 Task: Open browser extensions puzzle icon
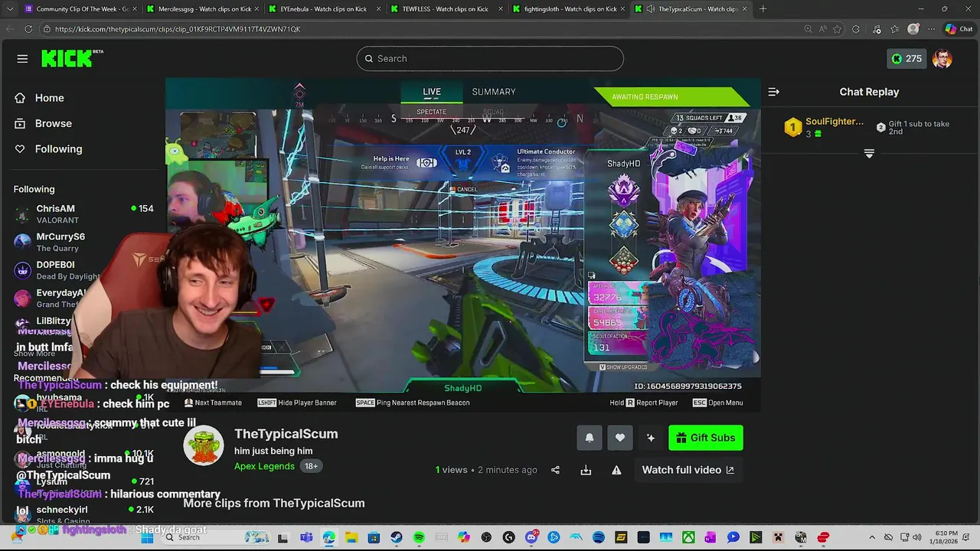click(x=856, y=29)
